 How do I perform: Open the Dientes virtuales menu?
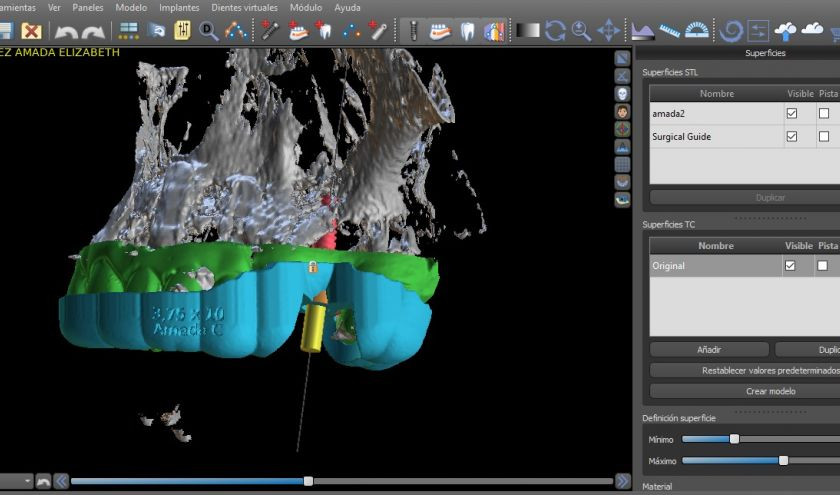coord(244,7)
